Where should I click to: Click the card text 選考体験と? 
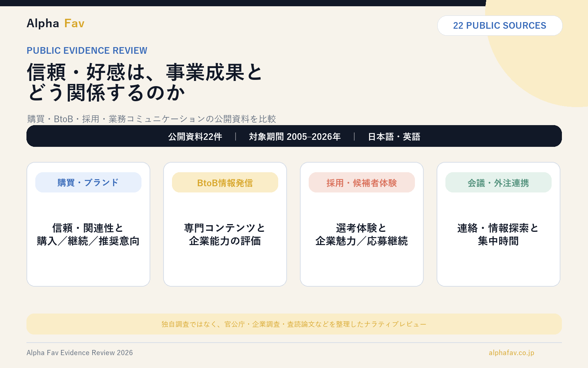point(361,228)
